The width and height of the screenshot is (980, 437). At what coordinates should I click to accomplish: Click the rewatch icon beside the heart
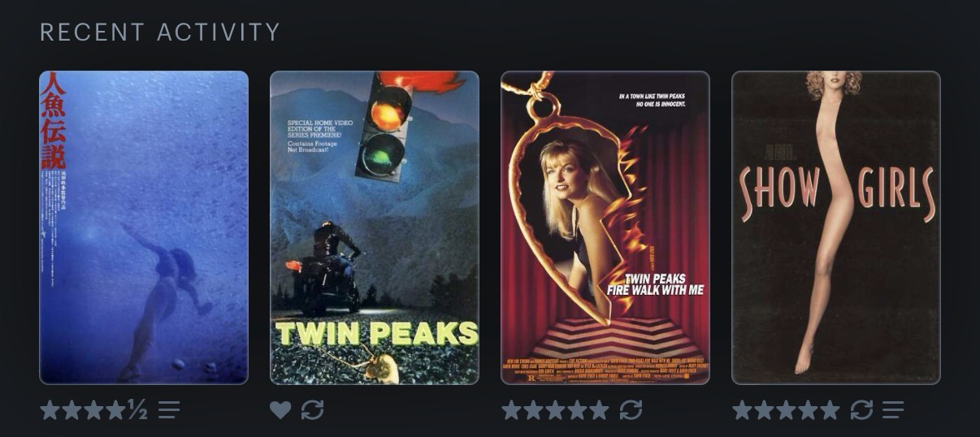(313, 410)
